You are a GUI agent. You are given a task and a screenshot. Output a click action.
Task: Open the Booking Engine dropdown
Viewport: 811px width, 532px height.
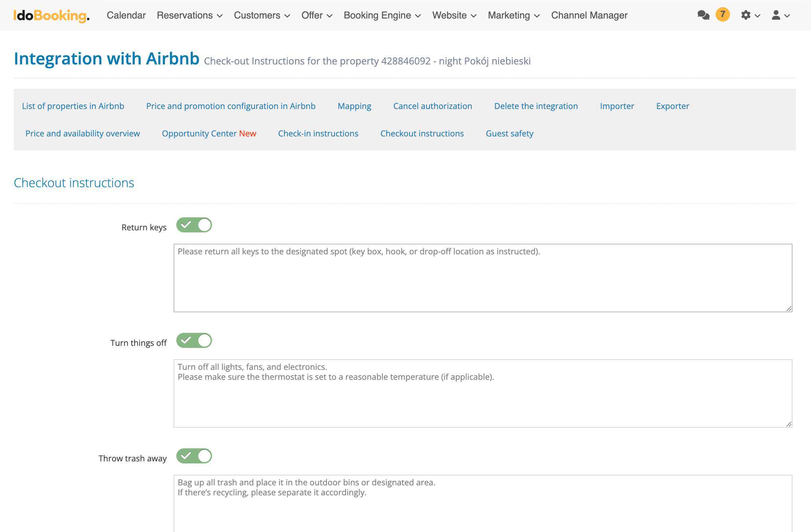coord(382,15)
